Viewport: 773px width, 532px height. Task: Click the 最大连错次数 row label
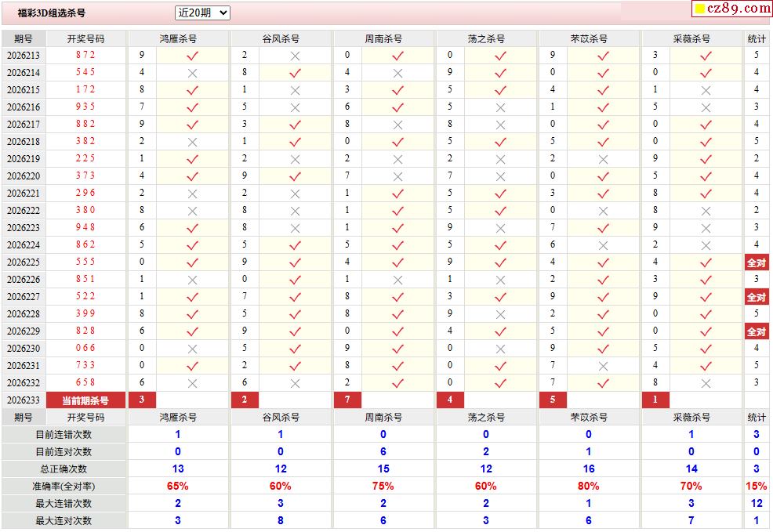tap(64, 504)
